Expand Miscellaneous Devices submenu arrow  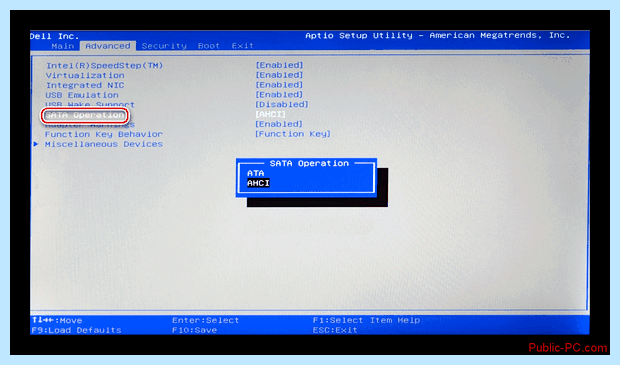(36, 144)
